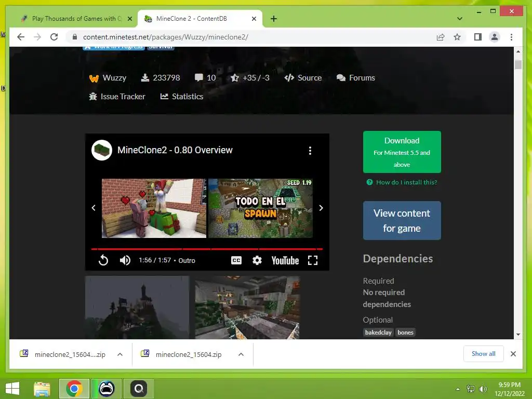Expand options for mineclone2_15604.zip
Image resolution: width=532 pixels, height=399 pixels.
pos(241,354)
